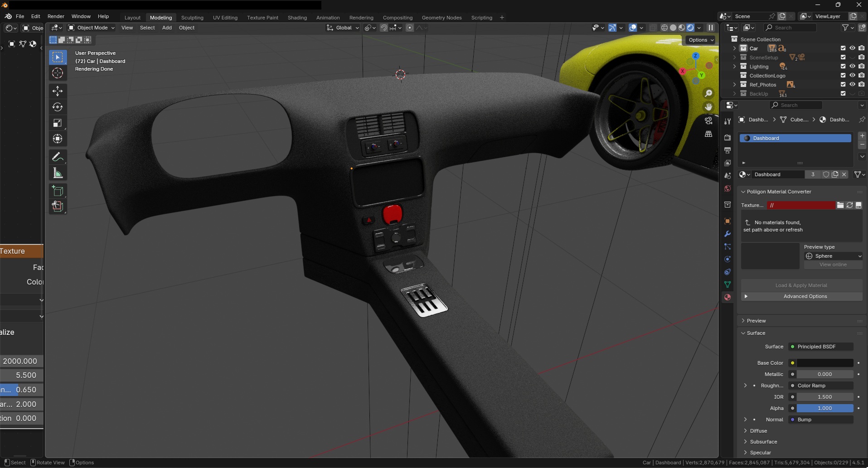Click the Load & Apply Material button
This screenshot has width=868, height=468.
801,285
